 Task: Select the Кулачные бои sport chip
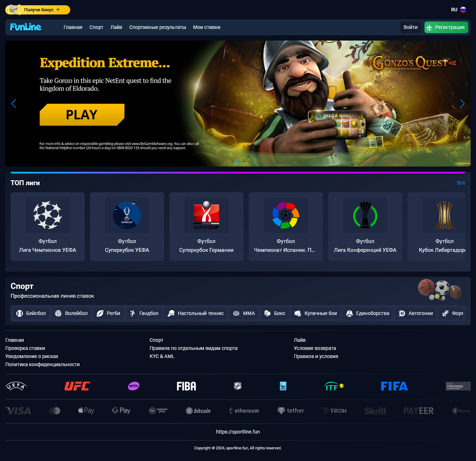pos(316,313)
